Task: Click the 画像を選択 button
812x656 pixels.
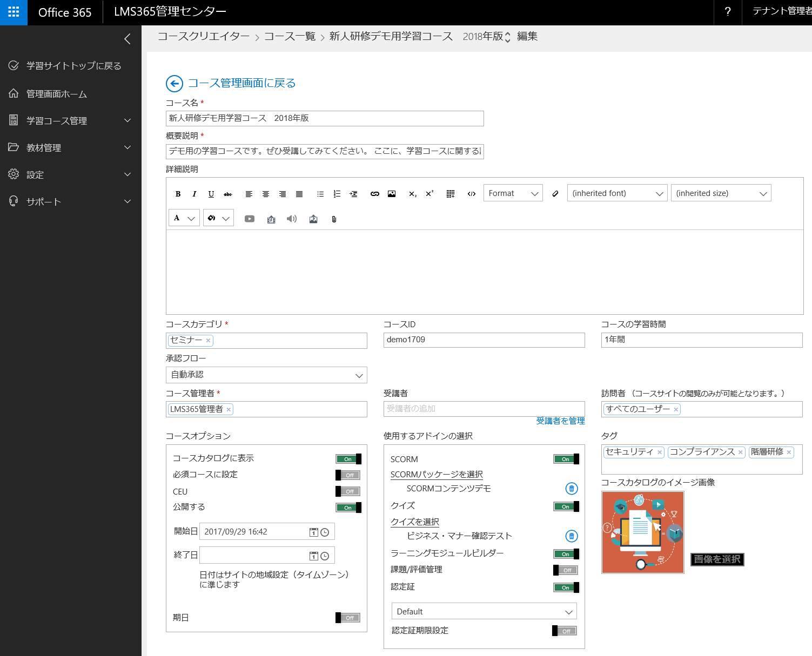Action: click(717, 559)
